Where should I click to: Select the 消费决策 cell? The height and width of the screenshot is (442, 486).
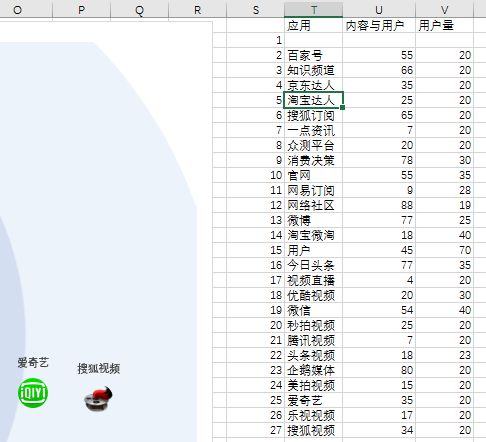point(314,160)
